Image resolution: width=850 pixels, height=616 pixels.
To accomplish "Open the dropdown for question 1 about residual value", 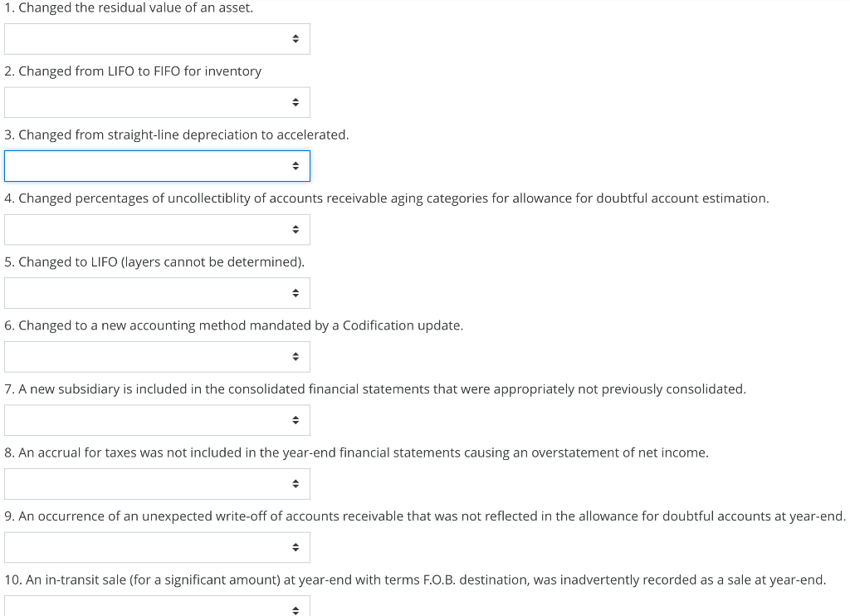I will click(x=157, y=38).
